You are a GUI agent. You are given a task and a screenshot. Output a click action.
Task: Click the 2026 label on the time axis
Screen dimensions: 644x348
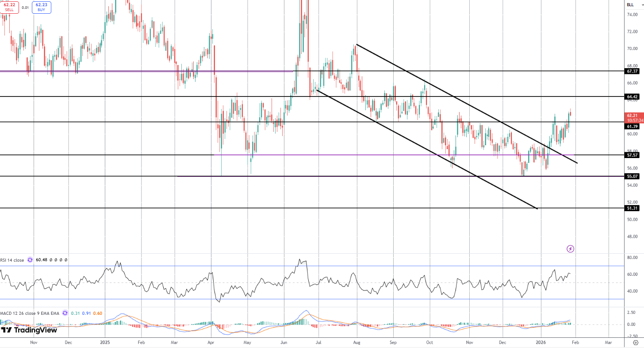(541, 342)
